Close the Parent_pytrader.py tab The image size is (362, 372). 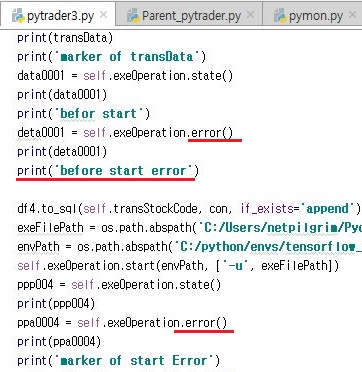click(x=251, y=15)
